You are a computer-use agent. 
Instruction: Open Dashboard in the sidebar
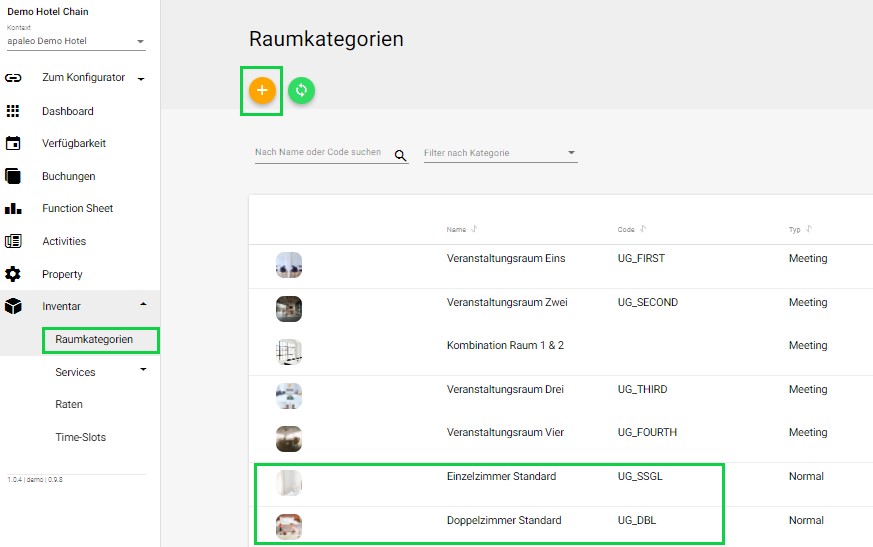click(67, 111)
